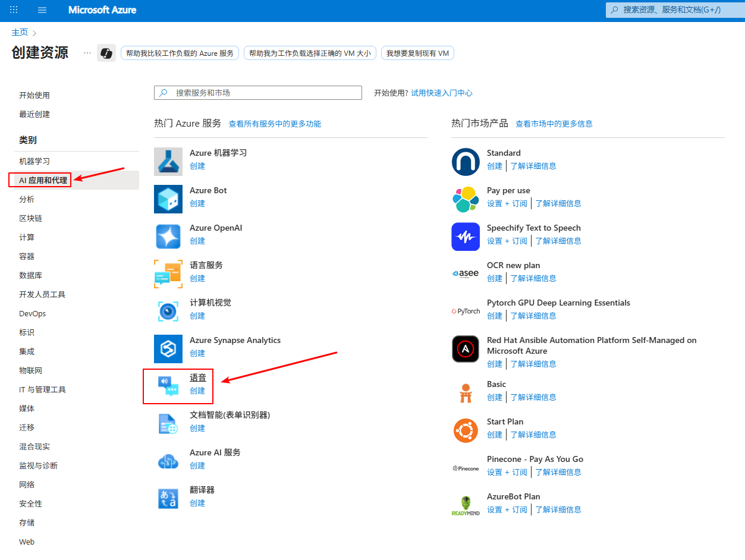
Task: Click 帮助我为工作负载选择正确的 VM 大小 suggestion
Action: (x=310, y=53)
